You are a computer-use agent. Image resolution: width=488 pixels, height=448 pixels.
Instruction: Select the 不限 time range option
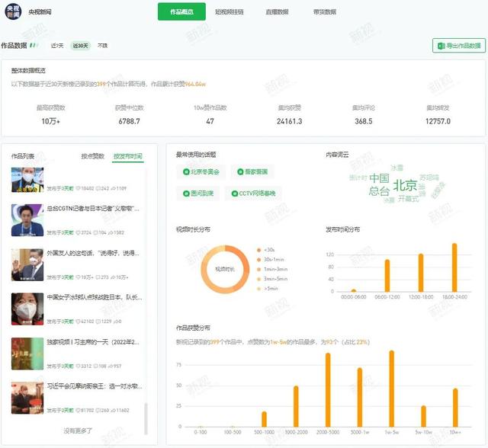102,46
